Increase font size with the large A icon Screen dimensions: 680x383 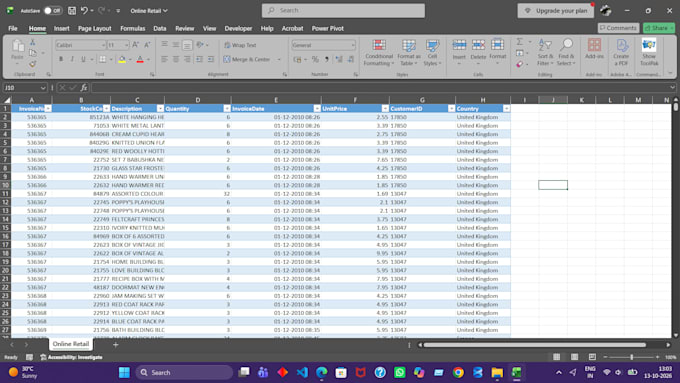(x=135, y=45)
